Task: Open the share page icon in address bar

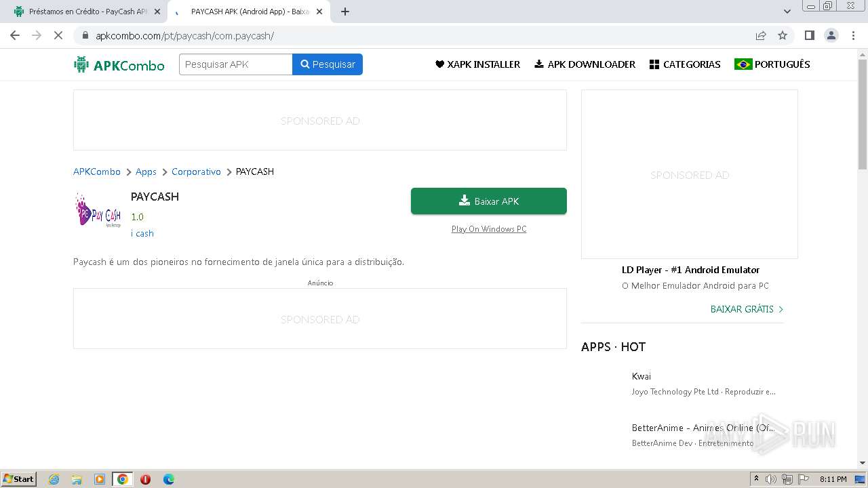Action: point(761,35)
